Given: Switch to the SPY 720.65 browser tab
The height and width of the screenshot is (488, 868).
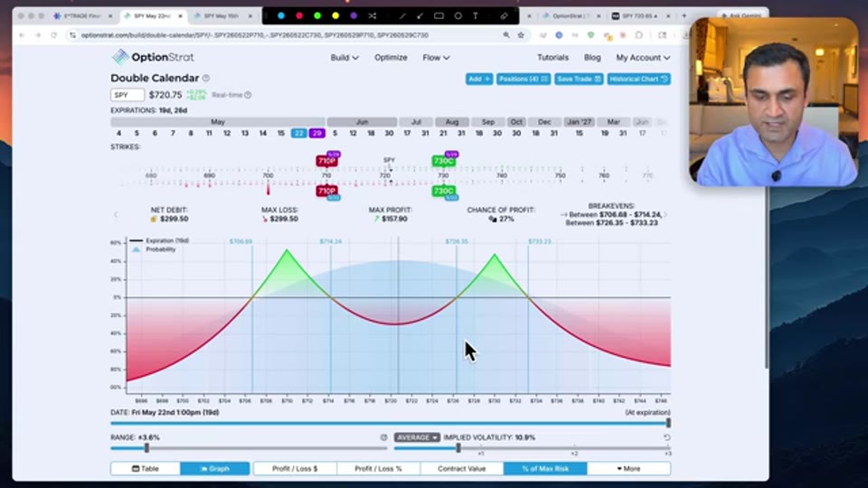Looking at the screenshot, I should [641, 16].
